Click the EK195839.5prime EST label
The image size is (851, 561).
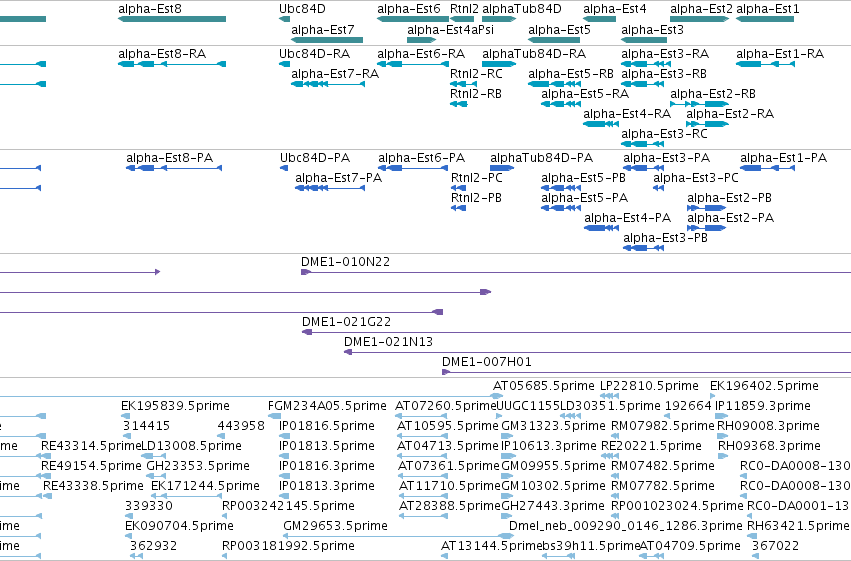pyautogui.click(x=175, y=406)
